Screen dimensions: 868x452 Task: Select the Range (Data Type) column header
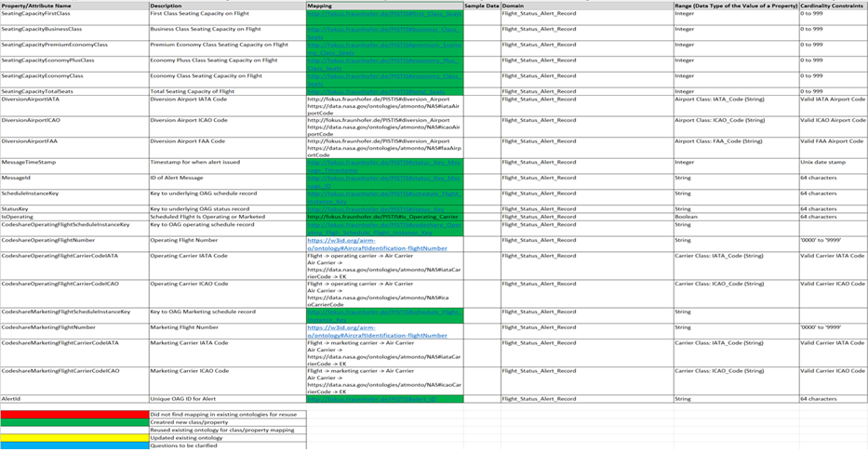[x=736, y=6]
